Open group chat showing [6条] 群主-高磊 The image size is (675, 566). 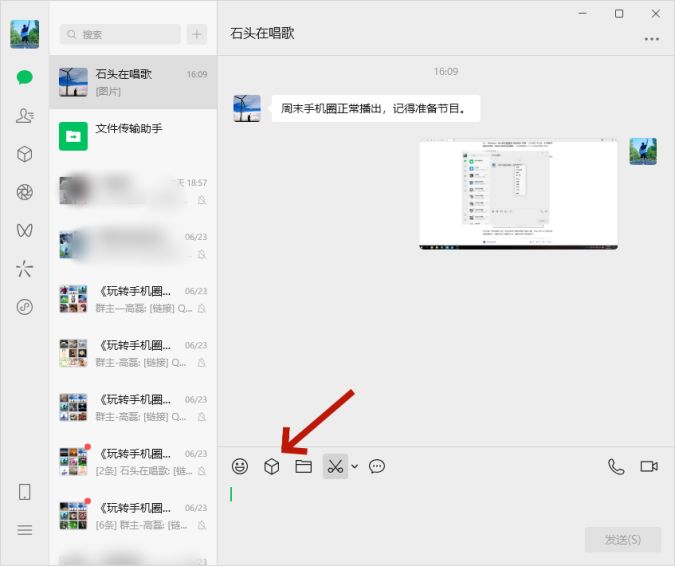pyautogui.click(x=133, y=516)
